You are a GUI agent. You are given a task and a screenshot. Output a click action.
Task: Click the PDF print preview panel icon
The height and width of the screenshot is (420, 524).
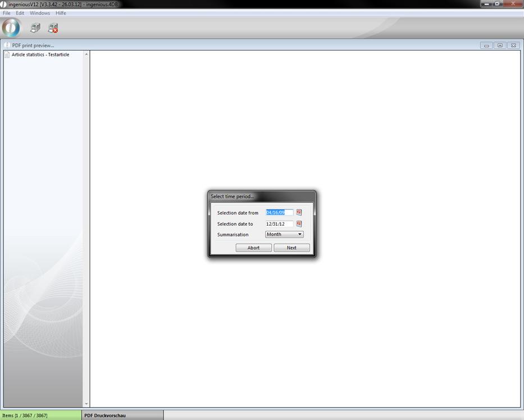7,45
